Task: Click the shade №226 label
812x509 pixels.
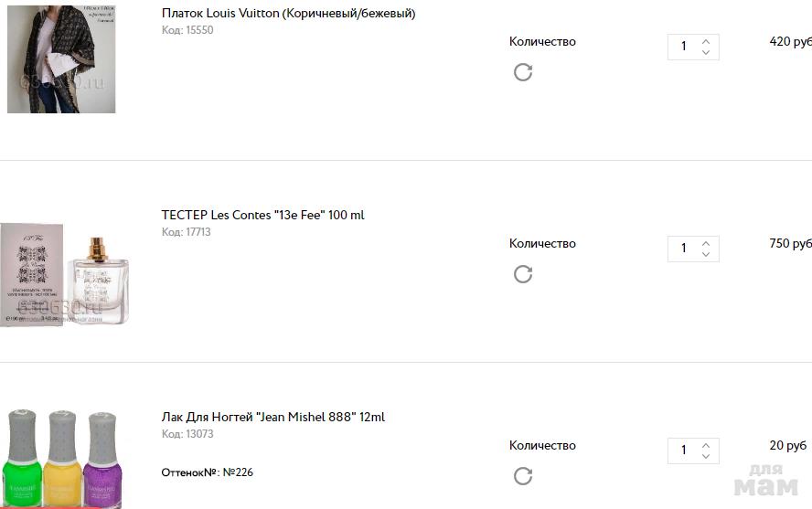Action: [208, 472]
